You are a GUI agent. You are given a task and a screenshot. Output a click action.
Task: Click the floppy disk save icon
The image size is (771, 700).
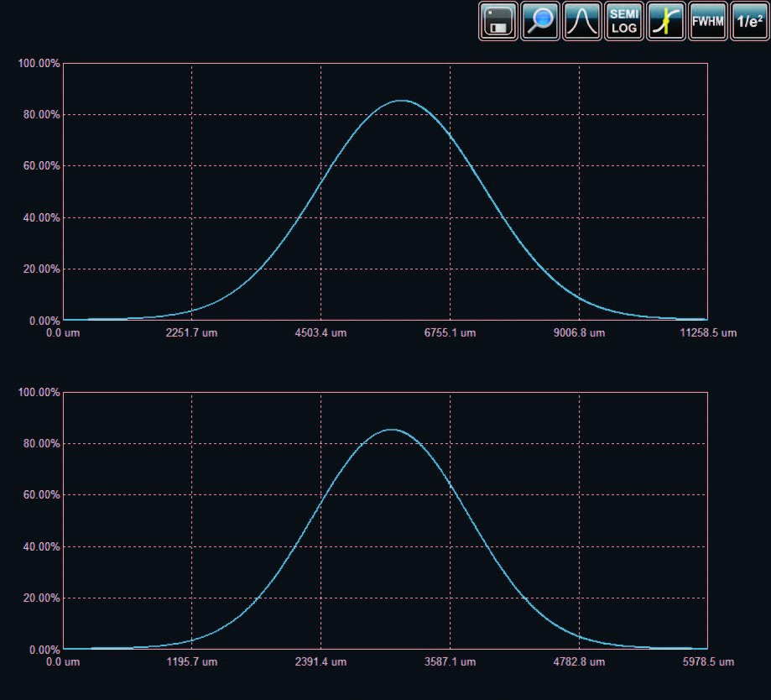click(498, 21)
